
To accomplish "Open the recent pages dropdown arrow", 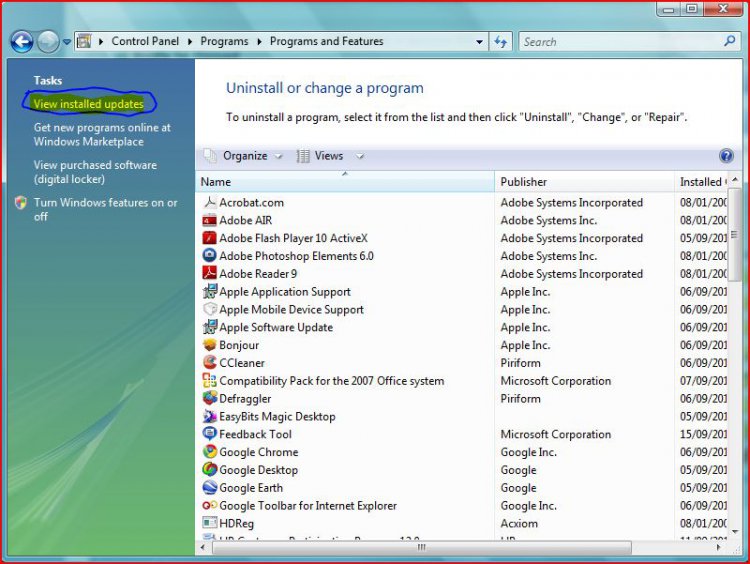I will point(66,42).
